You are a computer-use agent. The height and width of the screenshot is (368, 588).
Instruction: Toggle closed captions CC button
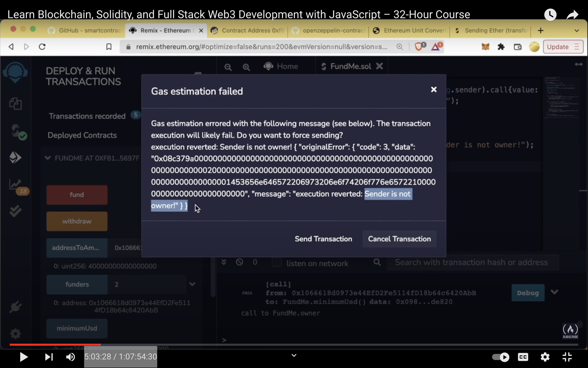523,357
